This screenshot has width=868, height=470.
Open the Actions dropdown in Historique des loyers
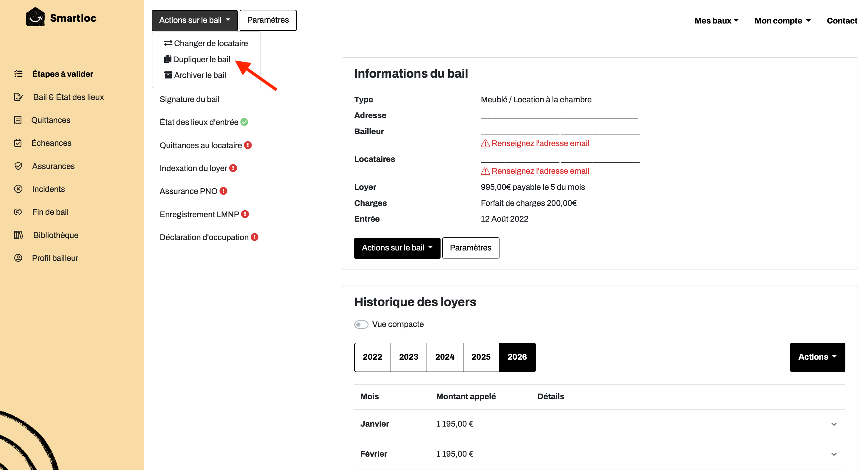point(817,357)
